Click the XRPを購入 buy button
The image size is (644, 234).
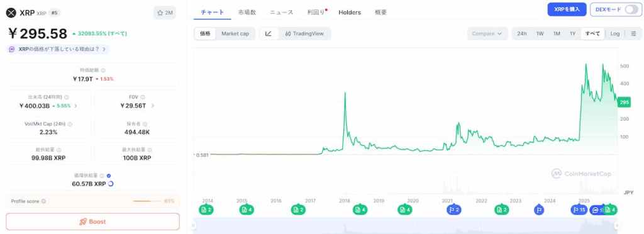point(567,9)
